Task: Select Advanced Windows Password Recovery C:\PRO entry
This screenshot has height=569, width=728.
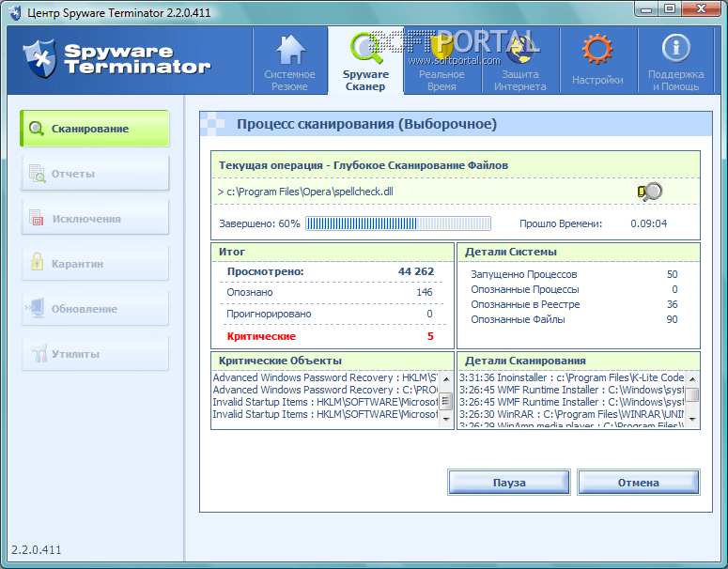Action: 325,390
